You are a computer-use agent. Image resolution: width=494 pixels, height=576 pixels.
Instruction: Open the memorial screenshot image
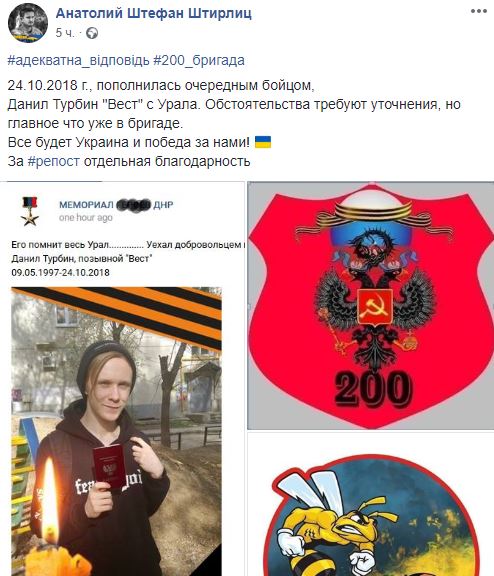click(x=122, y=379)
